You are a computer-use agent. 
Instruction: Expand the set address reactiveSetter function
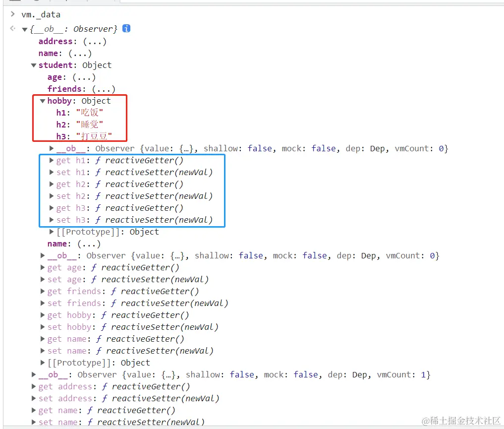(x=33, y=398)
